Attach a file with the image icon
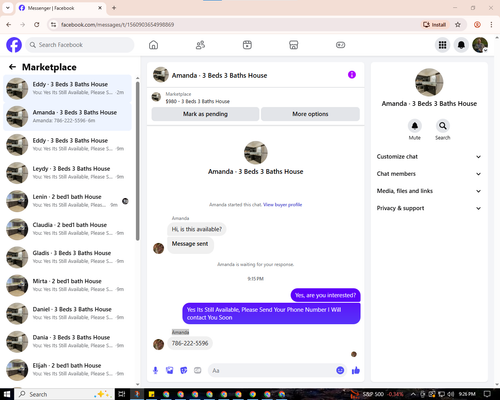Viewport: 500px width, 400px height. point(170,370)
